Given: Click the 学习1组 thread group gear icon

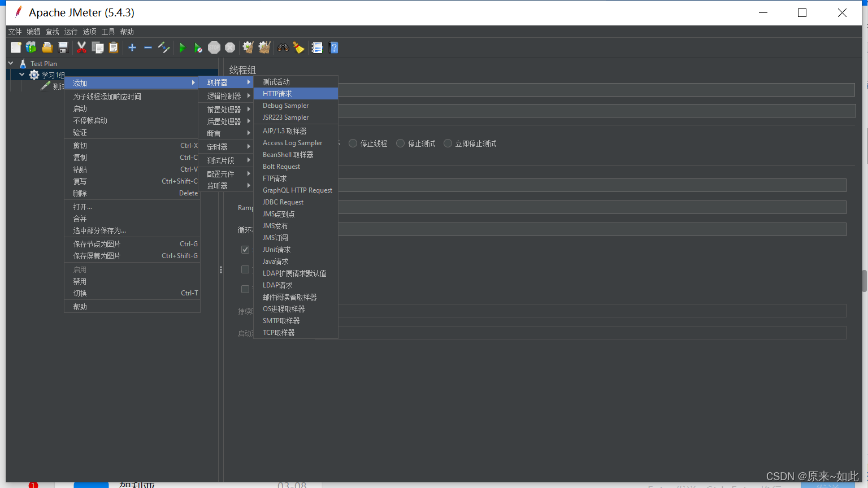Looking at the screenshot, I should pos(34,75).
